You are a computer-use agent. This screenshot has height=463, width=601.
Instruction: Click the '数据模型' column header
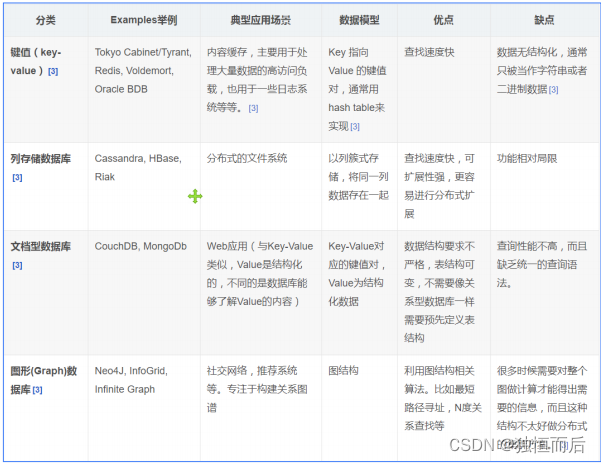[359, 20]
